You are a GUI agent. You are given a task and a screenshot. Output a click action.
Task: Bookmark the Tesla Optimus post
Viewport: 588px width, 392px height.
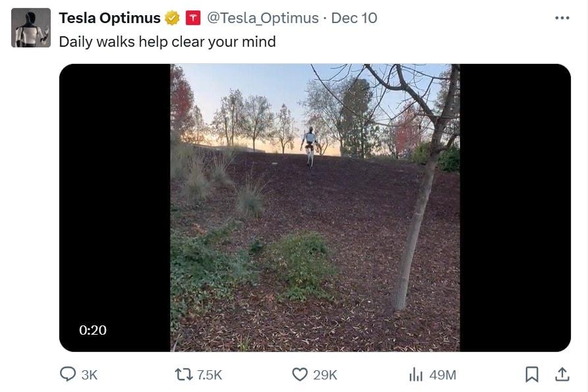(531, 374)
